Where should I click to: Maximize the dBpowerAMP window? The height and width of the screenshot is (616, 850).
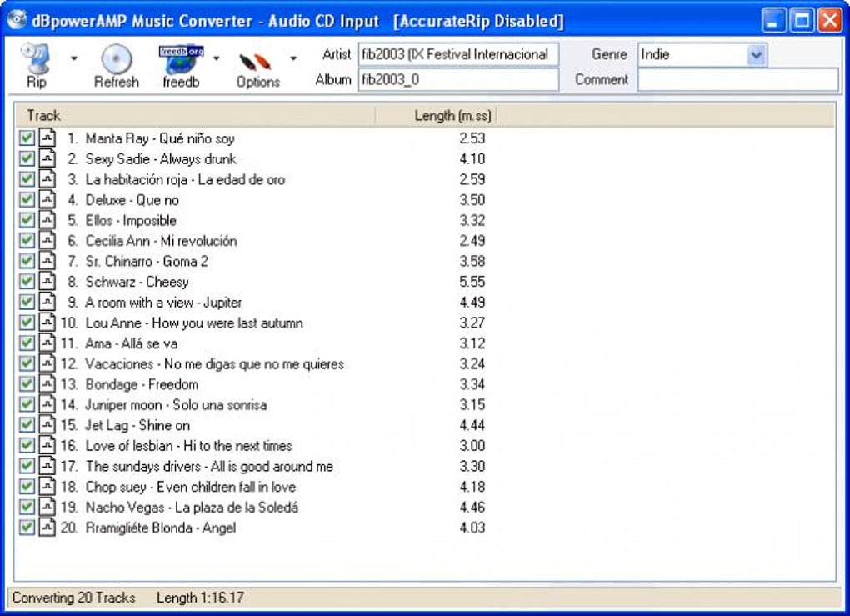point(802,21)
